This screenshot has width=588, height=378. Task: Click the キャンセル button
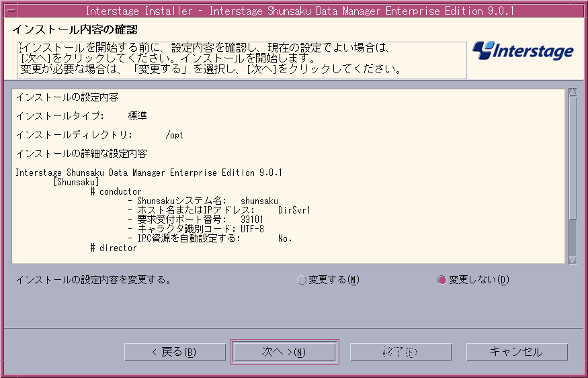(x=517, y=352)
